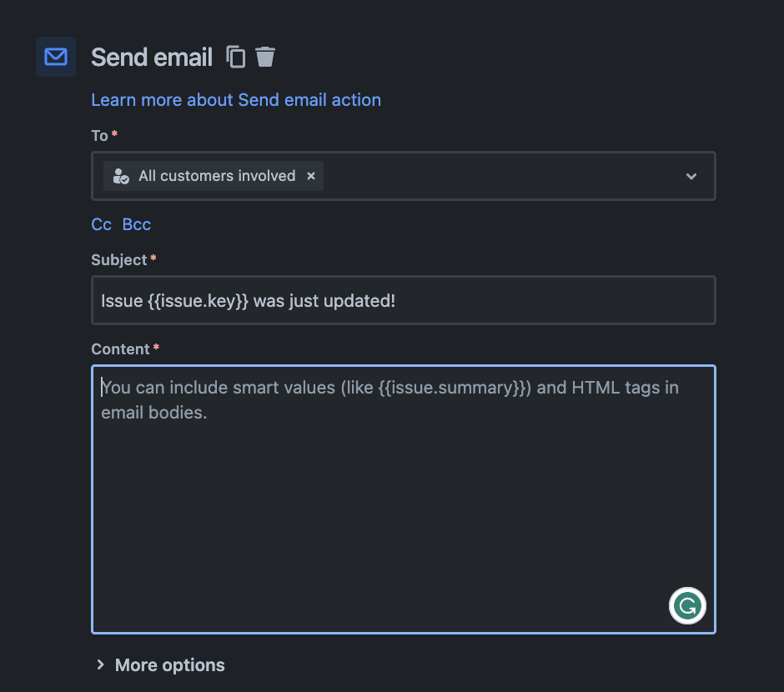Remove the All customers involved recipient
784x692 pixels.
point(311,176)
